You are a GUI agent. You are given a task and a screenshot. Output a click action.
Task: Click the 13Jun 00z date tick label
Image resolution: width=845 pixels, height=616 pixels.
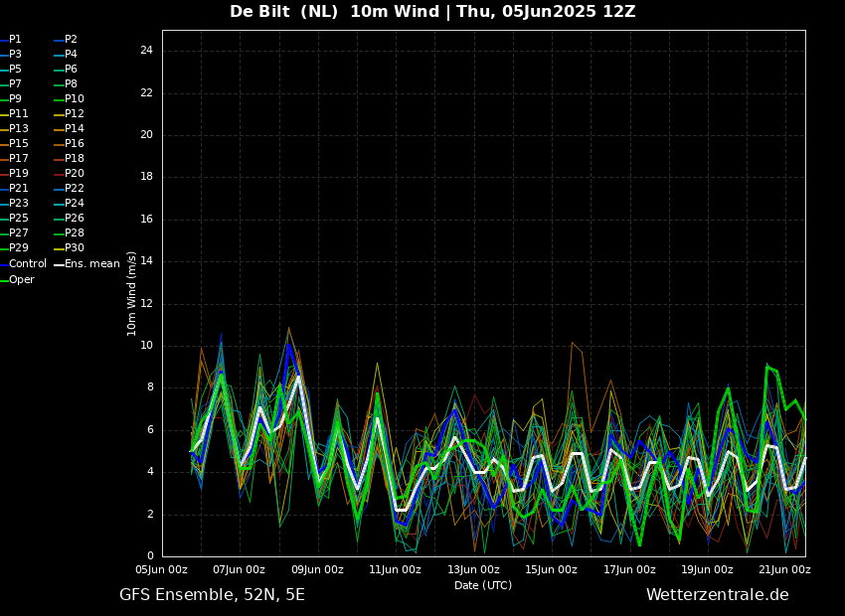point(473,570)
